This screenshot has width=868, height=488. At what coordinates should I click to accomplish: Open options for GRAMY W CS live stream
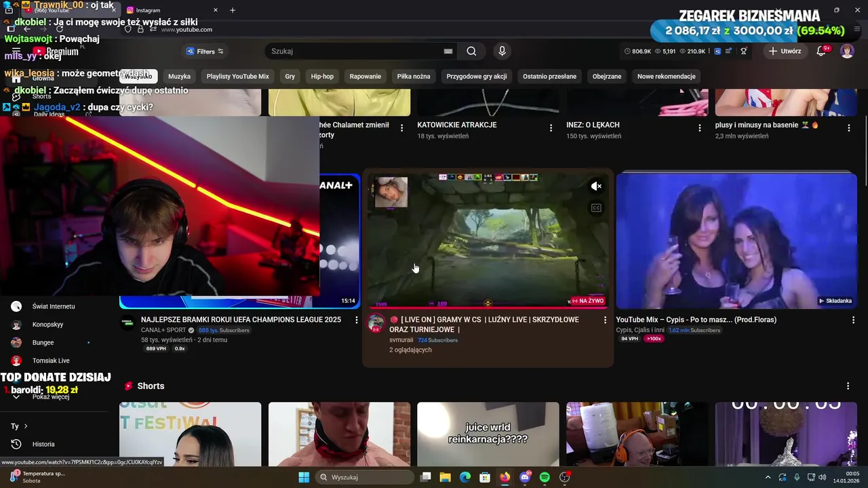click(x=606, y=320)
